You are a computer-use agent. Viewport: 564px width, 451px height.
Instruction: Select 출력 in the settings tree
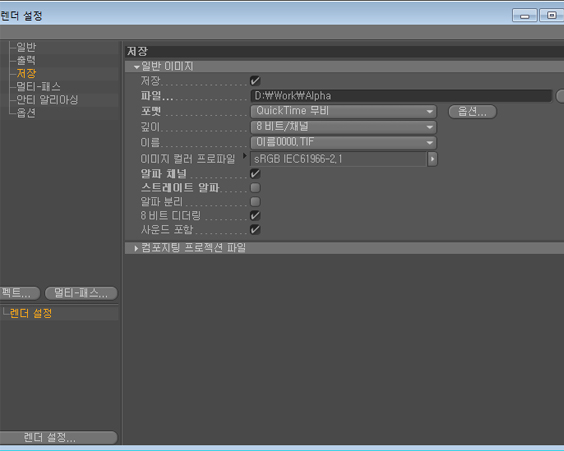[26, 60]
